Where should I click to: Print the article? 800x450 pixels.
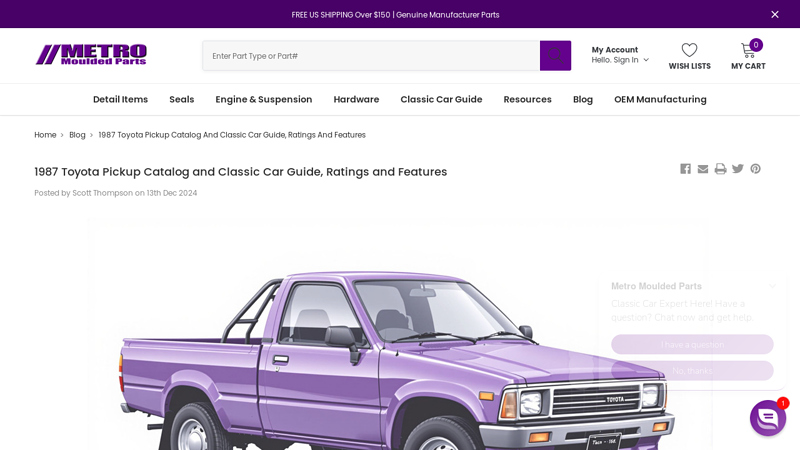click(720, 169)
